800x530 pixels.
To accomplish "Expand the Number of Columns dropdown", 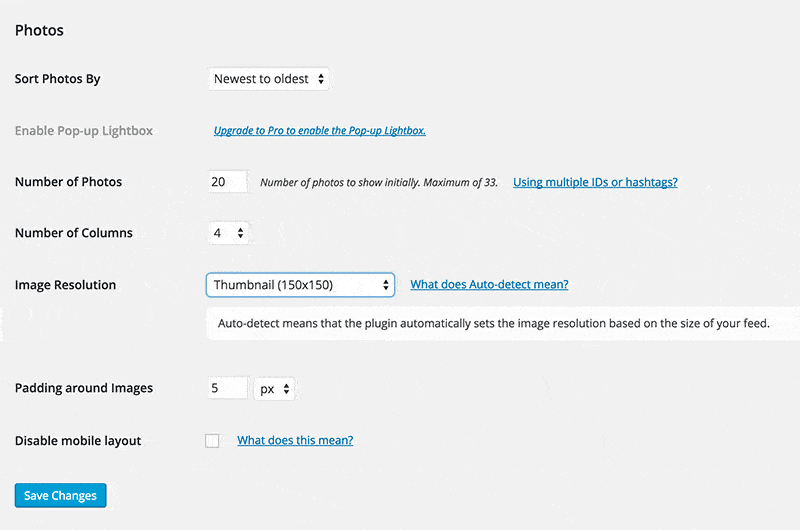I will (x=228, y=233).
